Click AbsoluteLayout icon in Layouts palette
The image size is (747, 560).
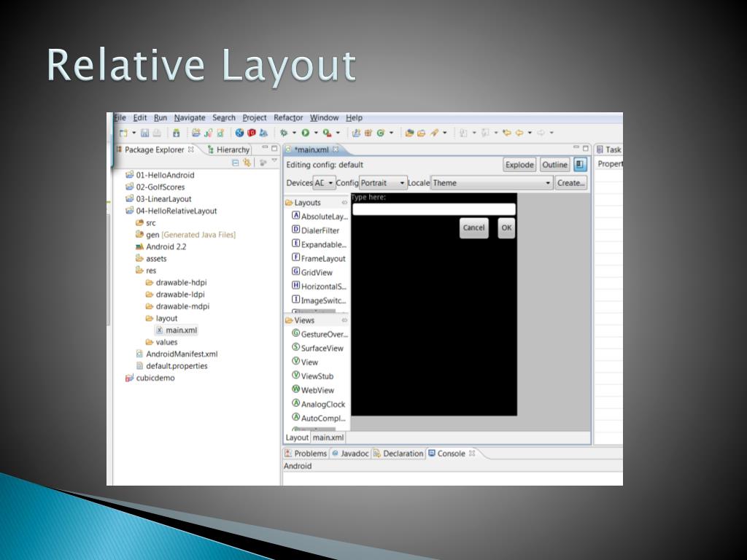296,216
